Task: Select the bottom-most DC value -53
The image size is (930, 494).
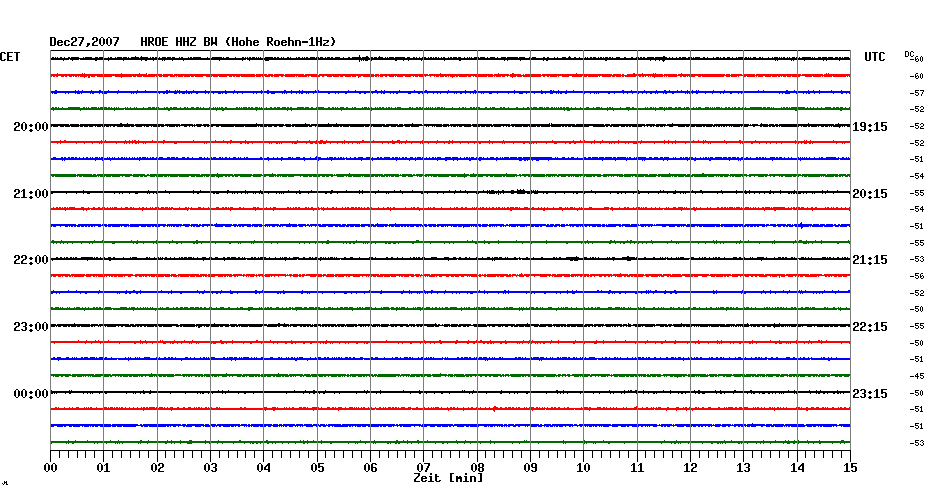Action: (917, 443)
